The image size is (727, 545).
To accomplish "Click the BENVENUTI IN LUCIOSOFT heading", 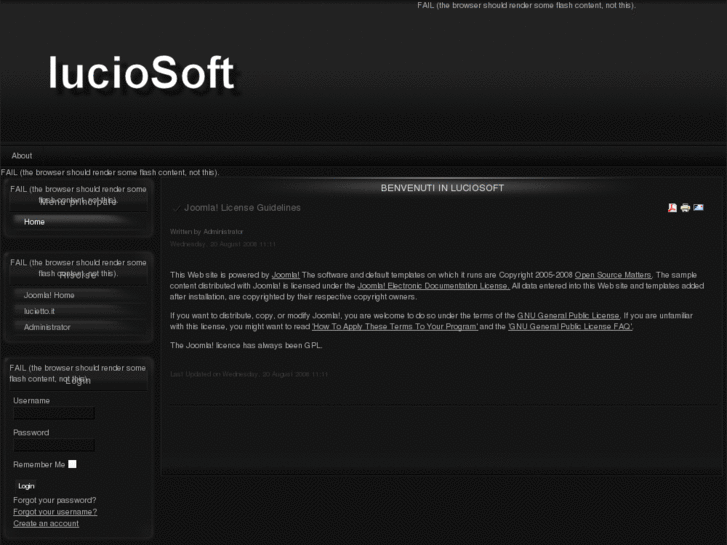I will point(442,188).
